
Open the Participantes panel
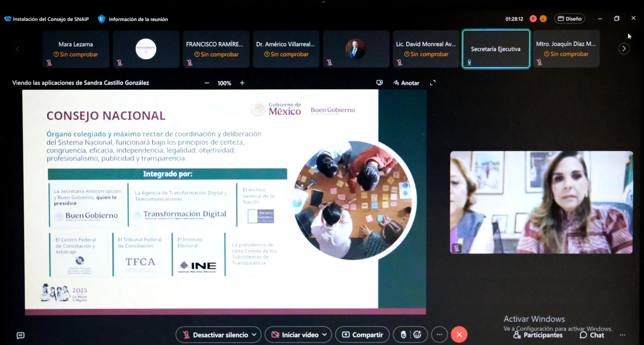point(538,335)
